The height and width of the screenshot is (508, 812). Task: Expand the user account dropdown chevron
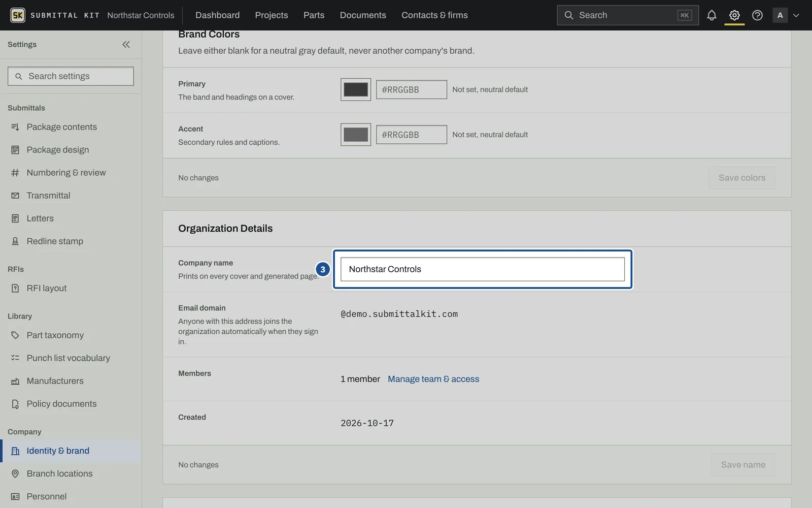tap(796, 15)
